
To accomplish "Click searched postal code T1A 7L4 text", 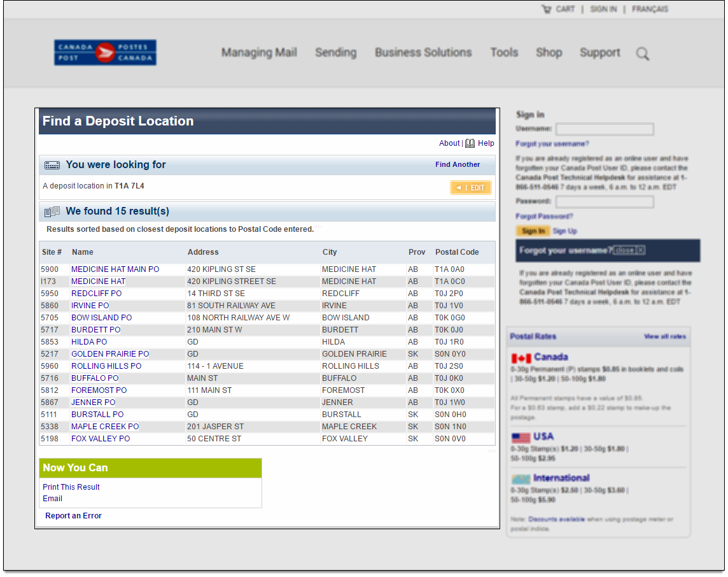I will pos(129,186).
